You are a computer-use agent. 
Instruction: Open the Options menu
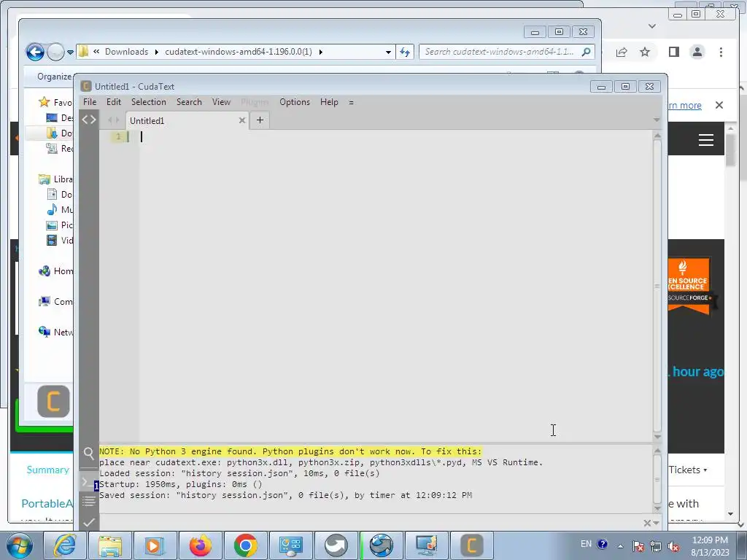[295, 102]
